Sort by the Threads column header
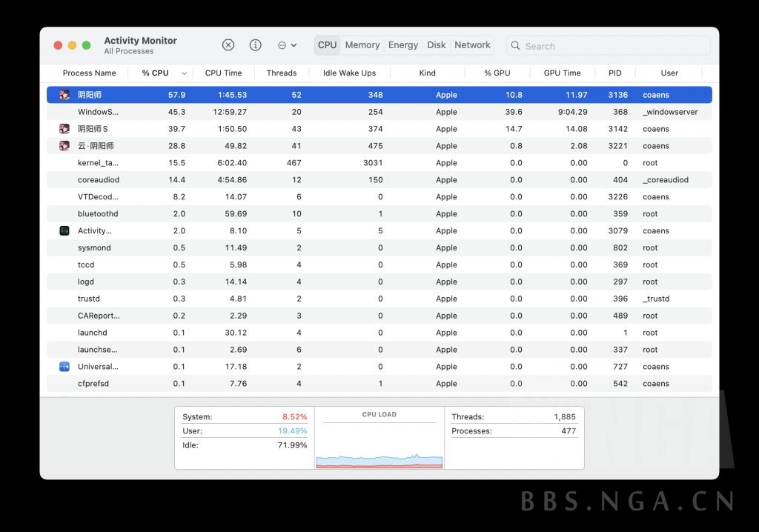759x532 pixels. (x=281, y=73)
